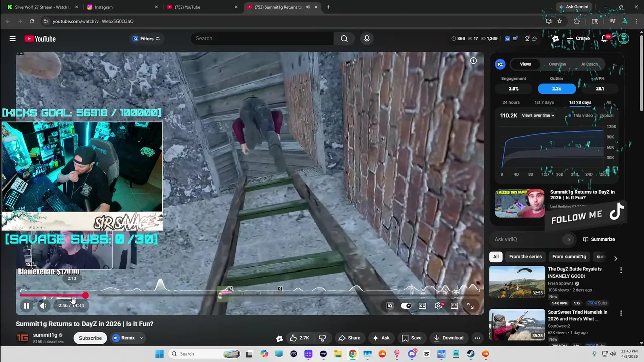Click the vidIQ trophy icon in header

click(527, 39)
